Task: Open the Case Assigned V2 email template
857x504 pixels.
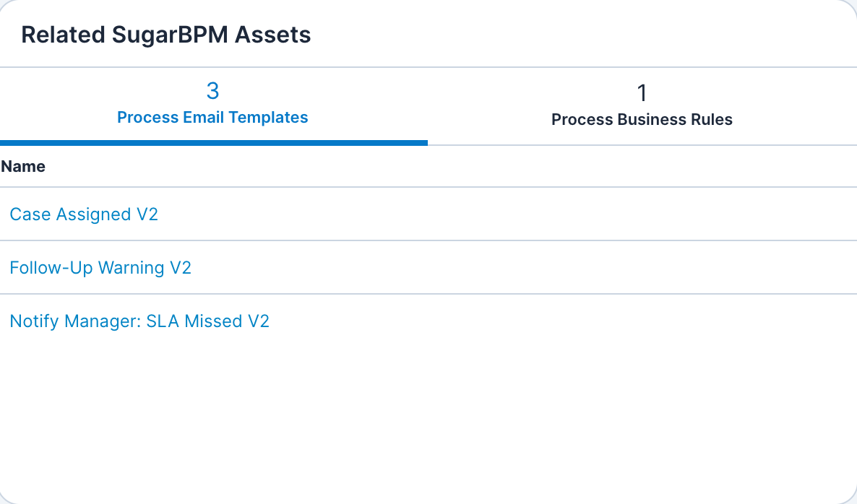Action: (x=84, y=214)
